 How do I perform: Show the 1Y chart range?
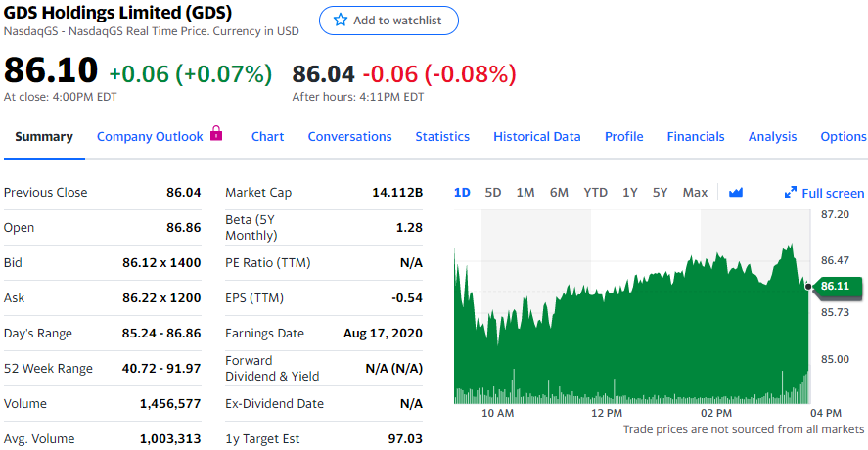click(630, 193)
